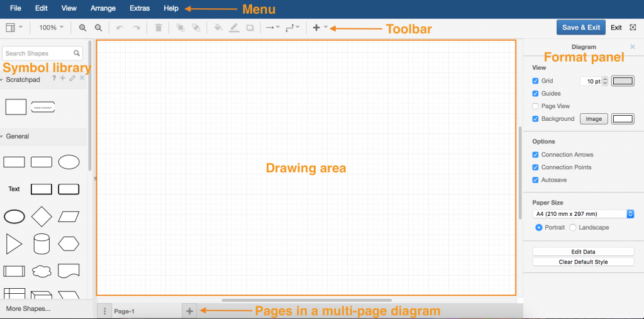
Task: Close the Diagram format panel
Action: [x=633, y=47]
